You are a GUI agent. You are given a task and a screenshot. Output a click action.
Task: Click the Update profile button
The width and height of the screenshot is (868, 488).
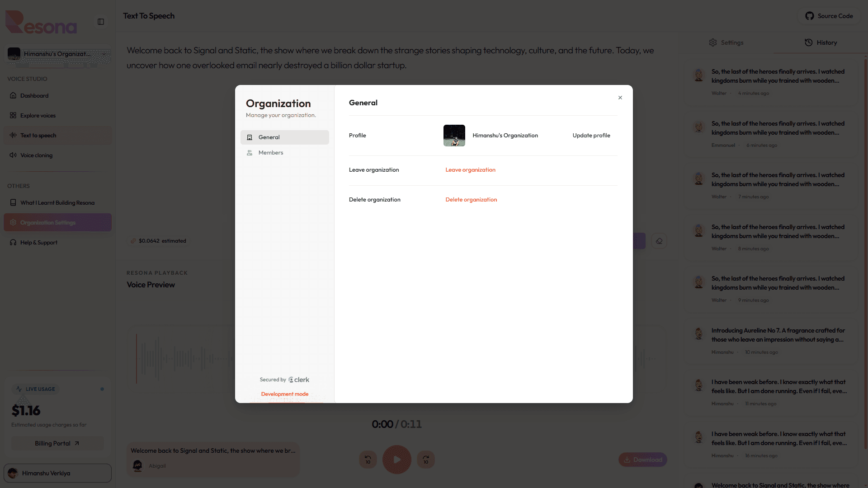pos(591,136)
